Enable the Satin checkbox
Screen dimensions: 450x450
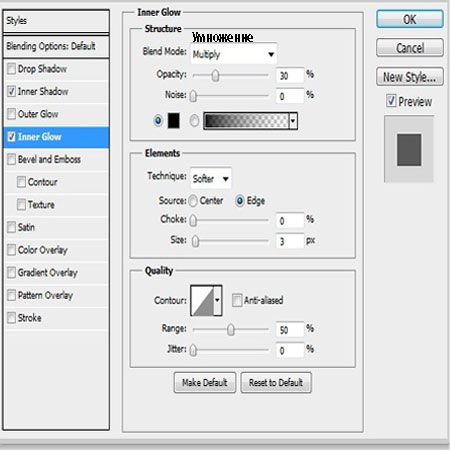coord(11,227)
